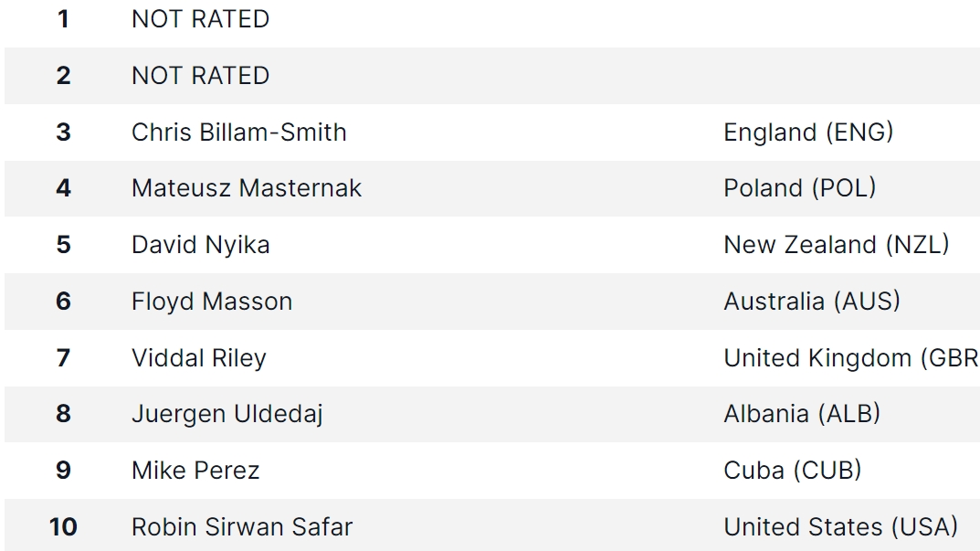This screenshot has width=980, height=551.
Task: Click the Cuba (CUB) country text
Action: coord(793,471)
